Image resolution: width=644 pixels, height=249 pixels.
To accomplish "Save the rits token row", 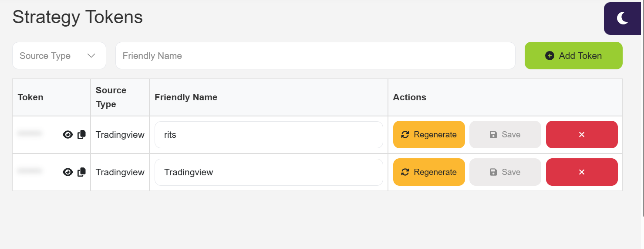I will pyautogui.click(x=505, y=135).
